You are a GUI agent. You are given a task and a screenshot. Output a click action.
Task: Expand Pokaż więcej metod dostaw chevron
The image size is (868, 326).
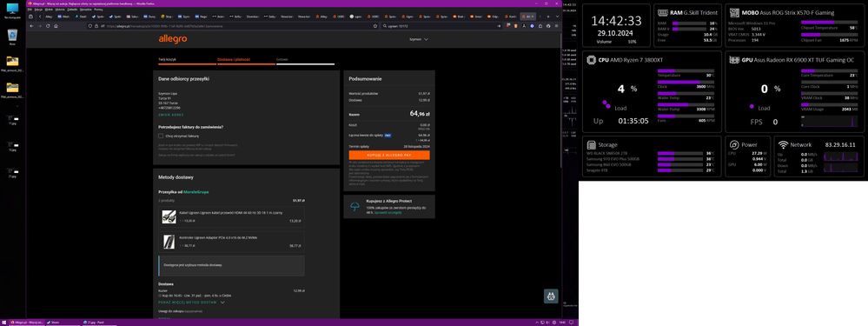pos(222,303)
